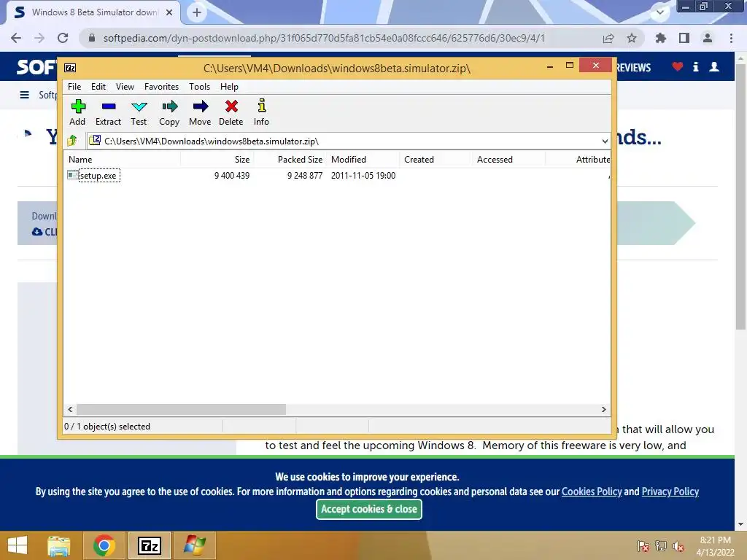The width and height of the screenshot is (747, 560).
Task: Run the Test archive tool
Action: coord(139,106)
